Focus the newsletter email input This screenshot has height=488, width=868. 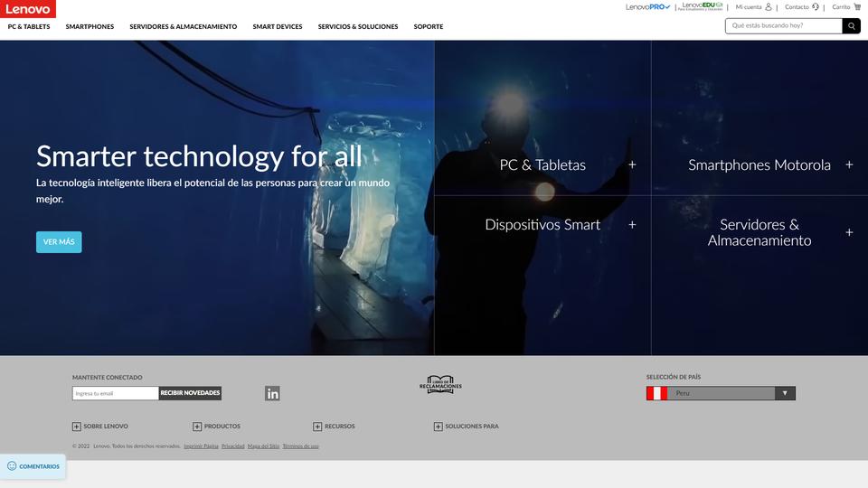click(x=115, y=393)
